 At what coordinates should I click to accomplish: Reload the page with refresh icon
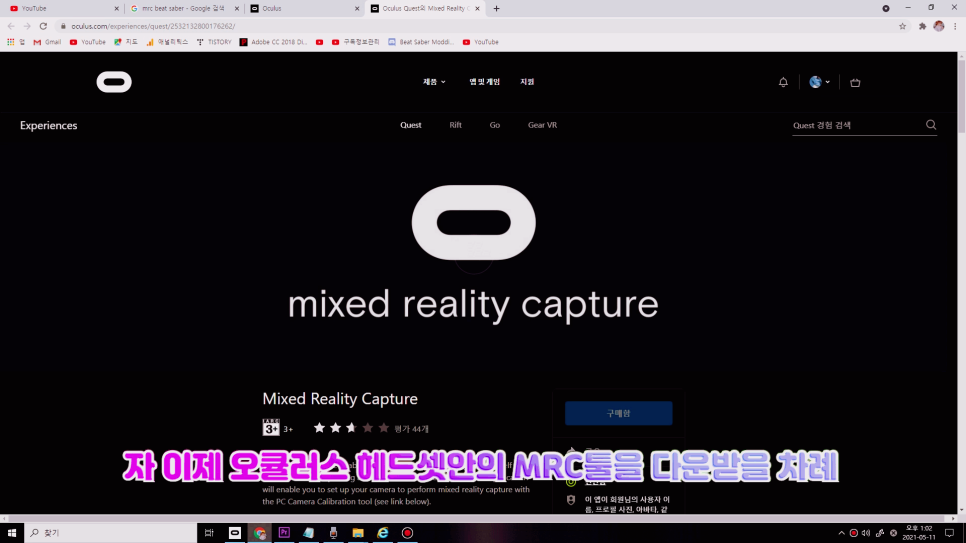(x=43, y=26)
